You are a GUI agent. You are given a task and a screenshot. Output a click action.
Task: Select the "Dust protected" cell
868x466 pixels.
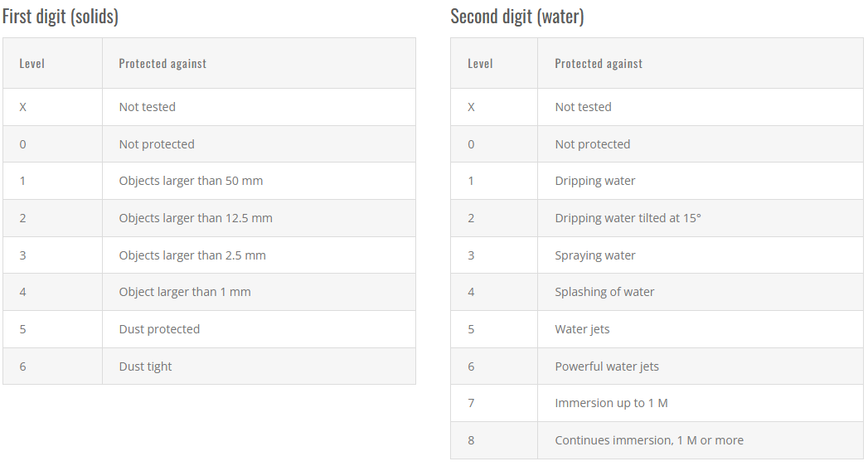[x=259, y=329]
